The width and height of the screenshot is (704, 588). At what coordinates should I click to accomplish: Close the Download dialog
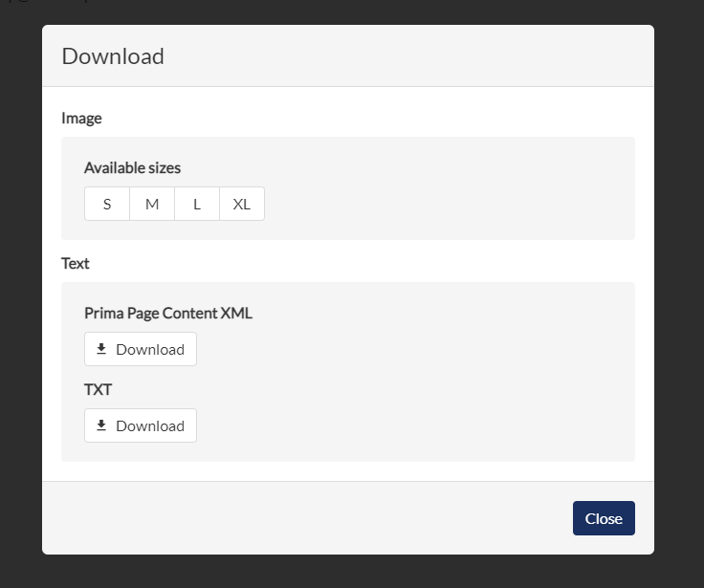(604, 518)
